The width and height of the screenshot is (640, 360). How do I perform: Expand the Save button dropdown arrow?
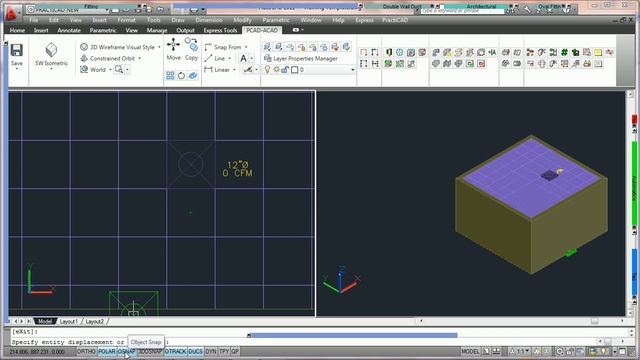(17, 69)
